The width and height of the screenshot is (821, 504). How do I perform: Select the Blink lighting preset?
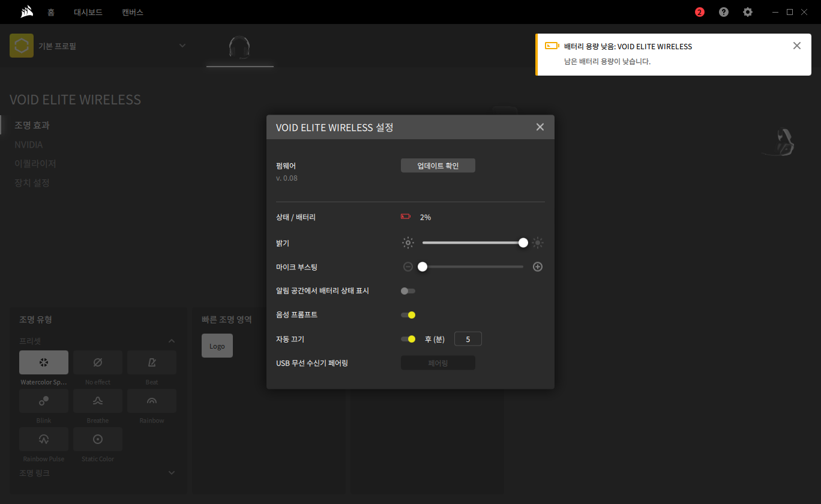coord(44,401)
